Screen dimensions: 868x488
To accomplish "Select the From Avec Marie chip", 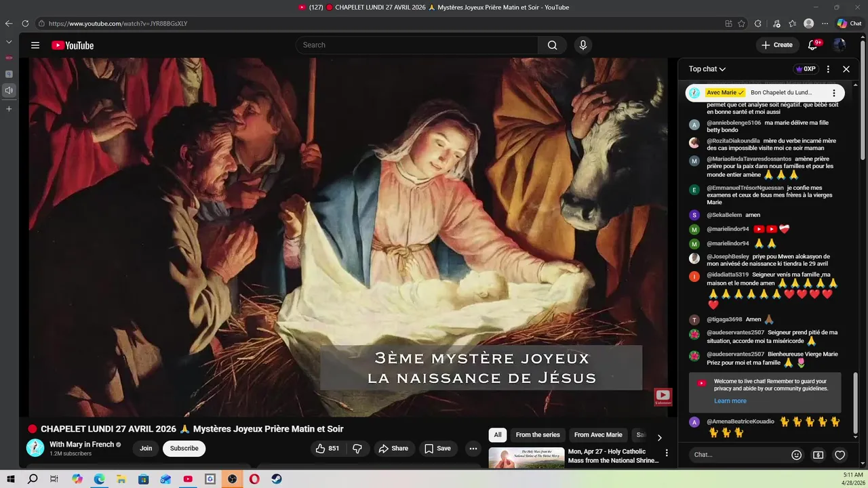I will coord(598,435).
